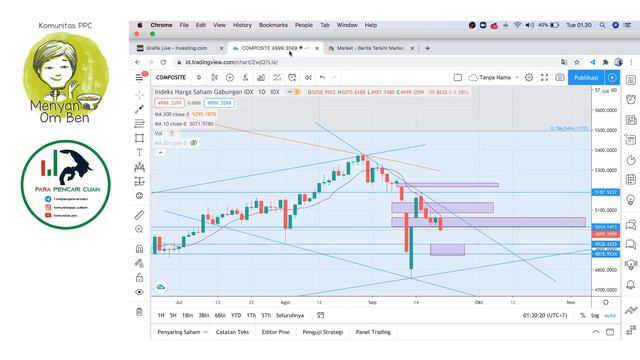Viewport: 640px width, 360px height.
Task: Click the create alert icon in toolbar
Action: pos(292,77)
